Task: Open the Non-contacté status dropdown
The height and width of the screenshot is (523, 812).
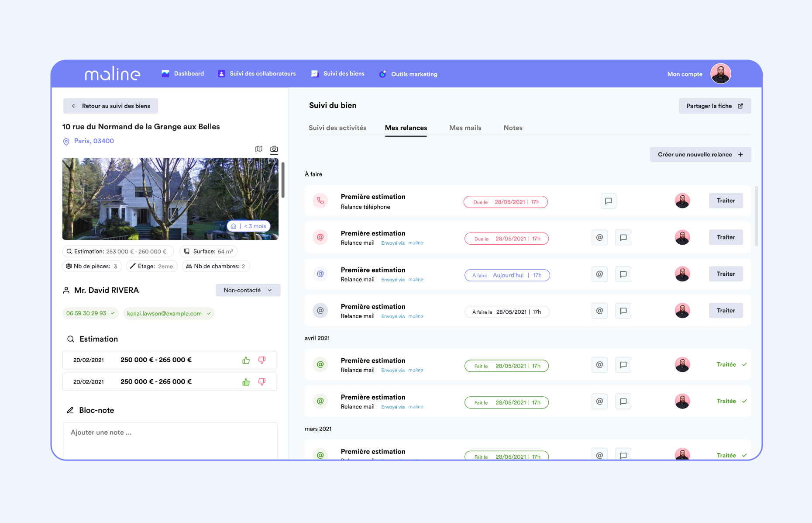Action: (x=248, y=290)
